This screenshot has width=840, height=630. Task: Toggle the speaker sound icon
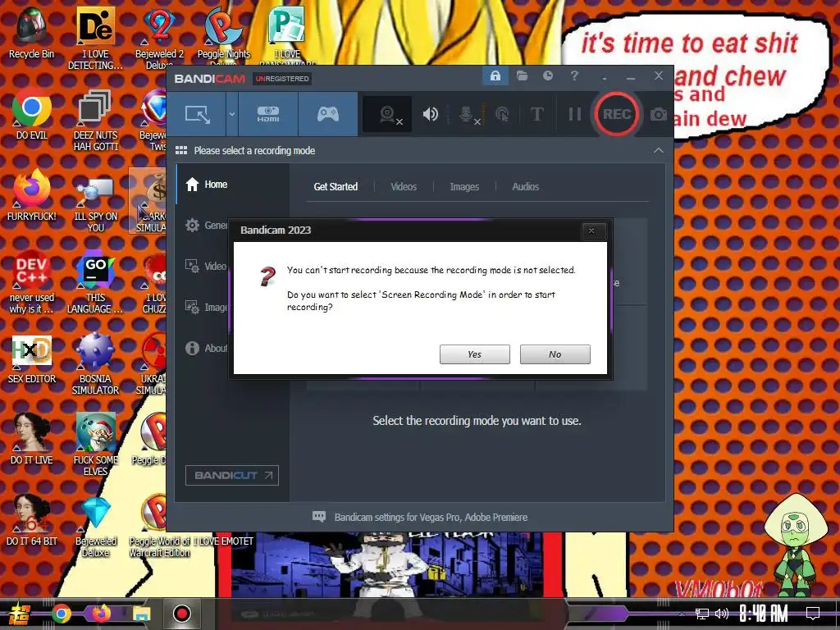coord(430,114)
